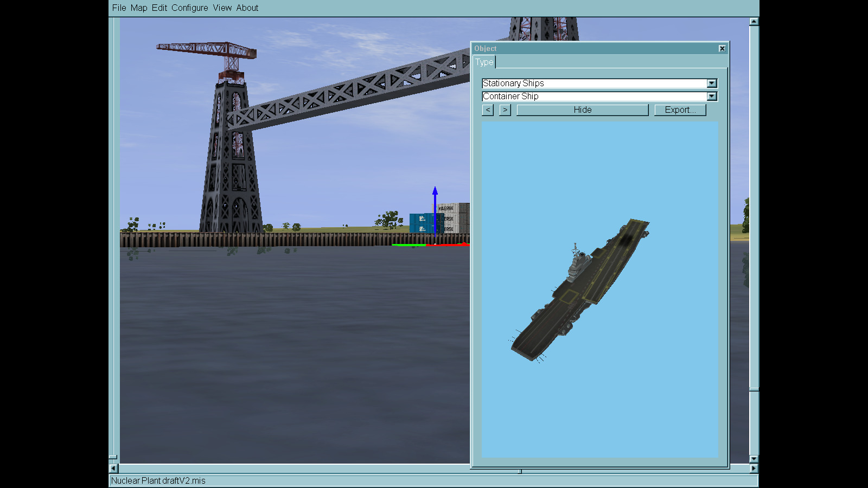This screenshot has width=868, height=488.
Task: Open the Configure menu
Action: 190,8
